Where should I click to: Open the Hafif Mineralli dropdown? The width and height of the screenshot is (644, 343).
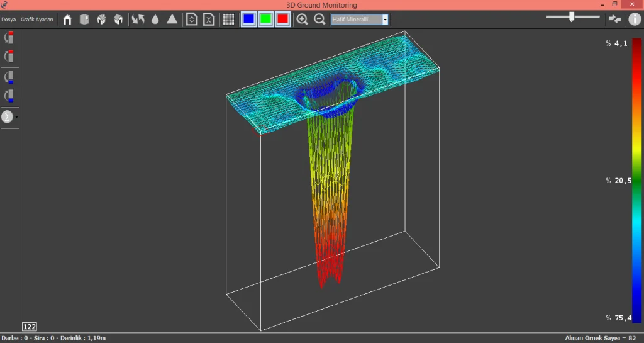[x=360, y=20]
